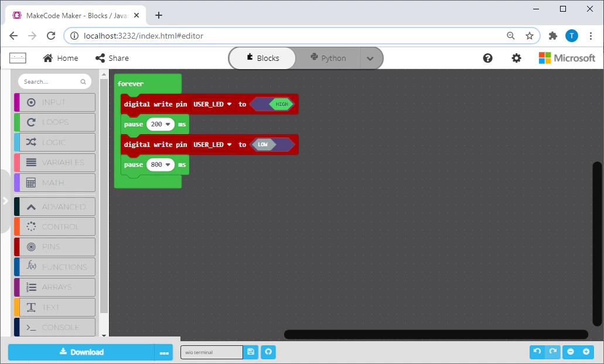
Task: Click the search magnifier icon
Action: pos(83,81)
